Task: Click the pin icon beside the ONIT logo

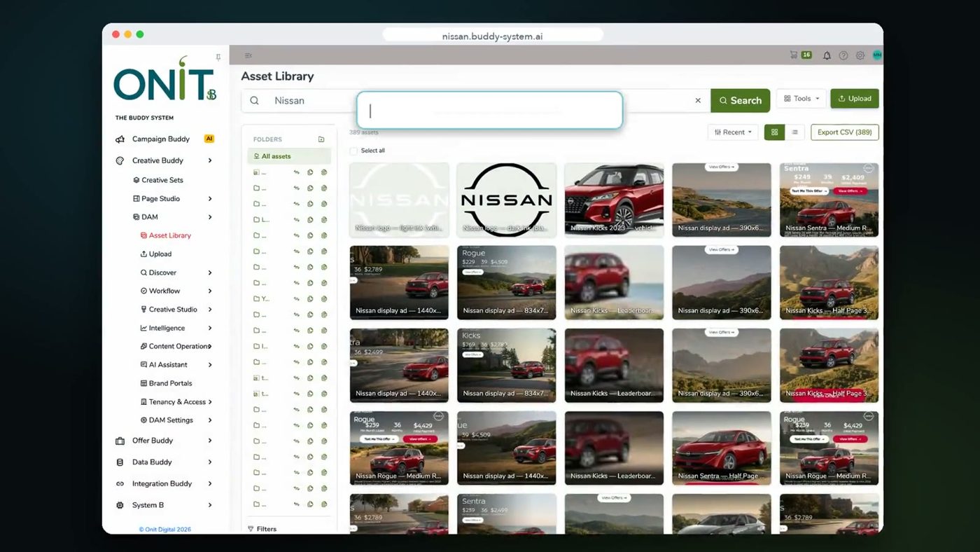Action: click(218, 57)
